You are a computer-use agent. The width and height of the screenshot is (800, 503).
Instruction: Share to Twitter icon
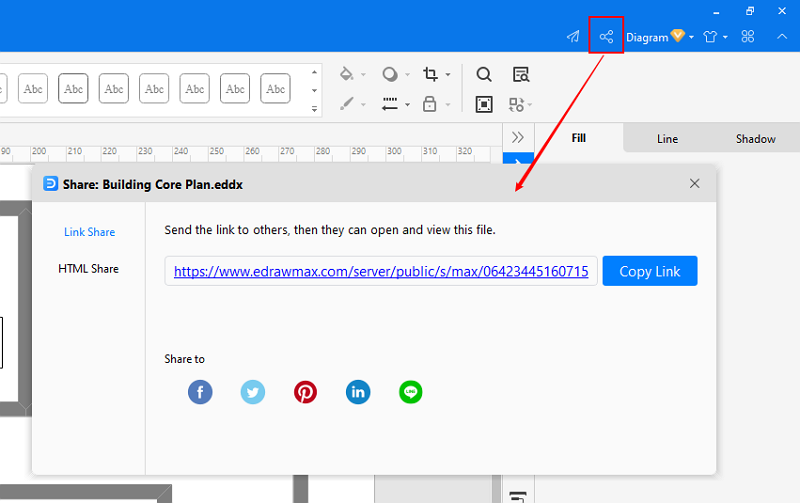click(253, 392)
